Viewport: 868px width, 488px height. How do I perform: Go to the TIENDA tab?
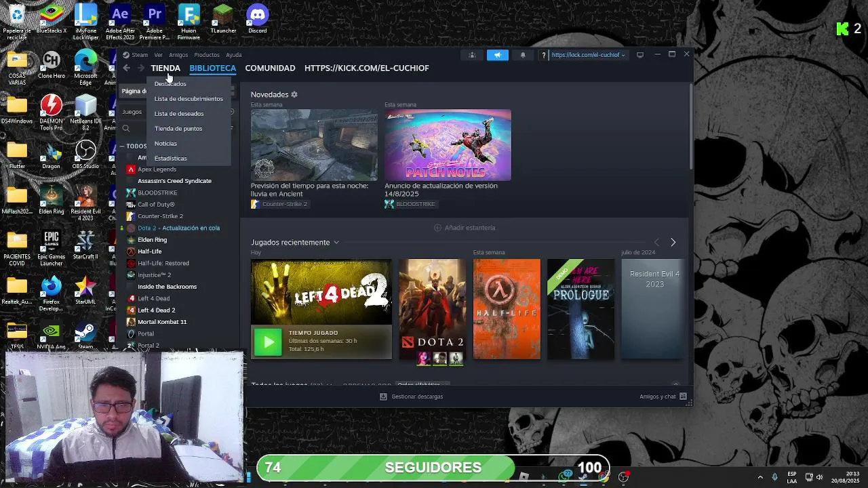click(x=165, y=68)
